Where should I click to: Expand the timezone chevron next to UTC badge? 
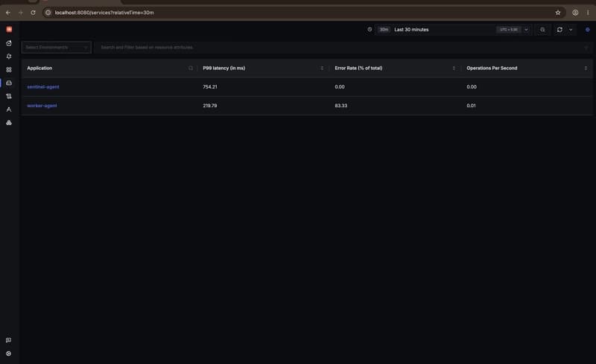tap(526, 30)
